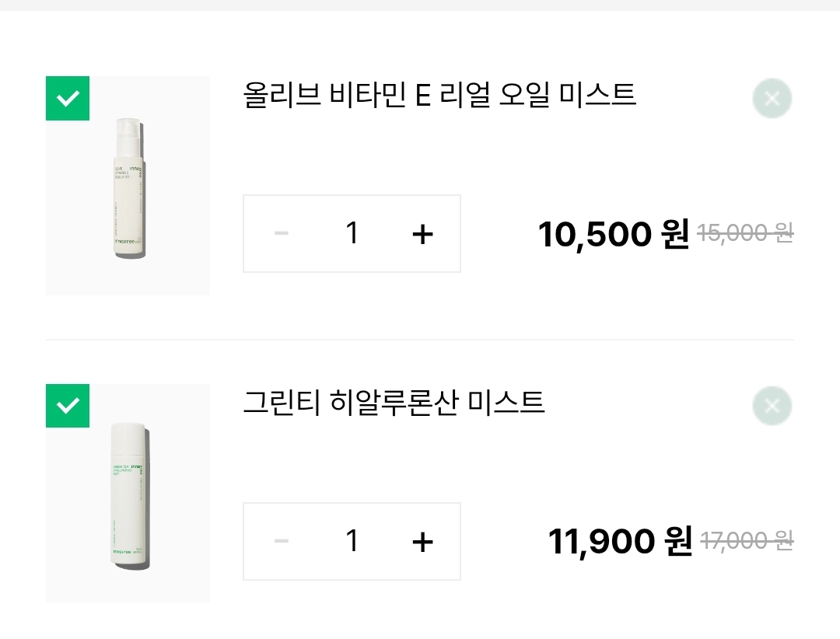Increase quantity of the olive oil mist
Screen dimensions: 840x639
(422, 234)
